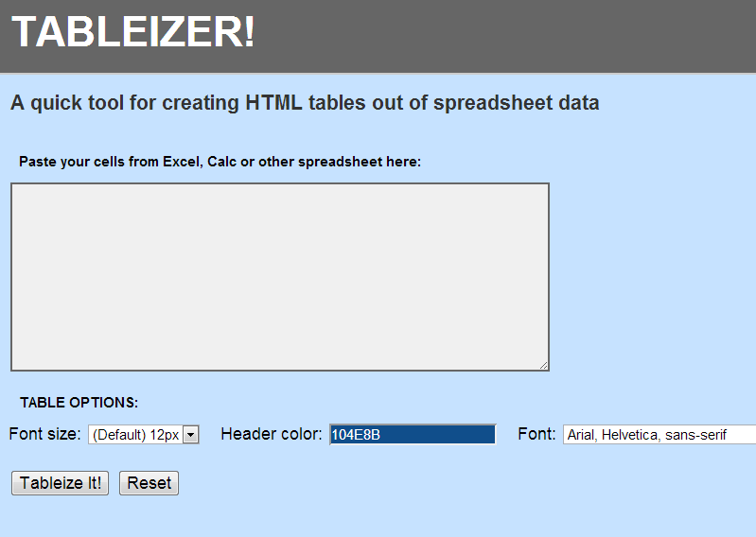Focus the spreadsheet paste text area

coord(279,276)
